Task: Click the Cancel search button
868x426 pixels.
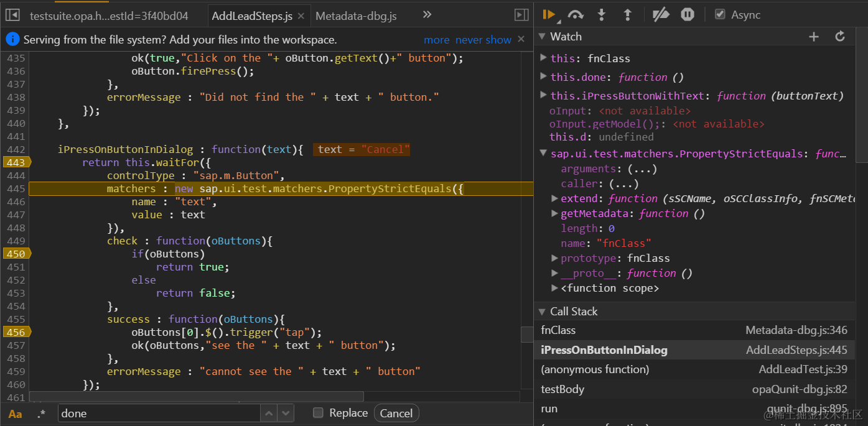Action: (396, 414)
